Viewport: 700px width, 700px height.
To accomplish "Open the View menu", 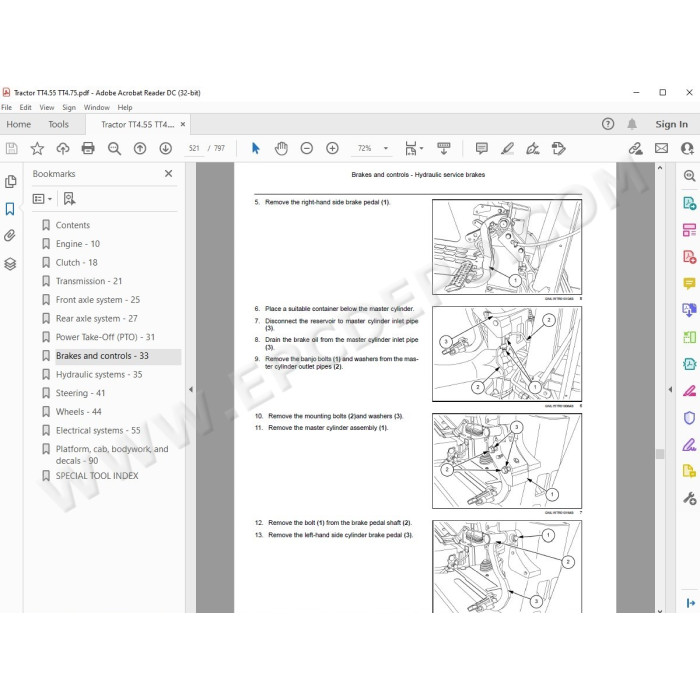I will click(x=46, y=108).
